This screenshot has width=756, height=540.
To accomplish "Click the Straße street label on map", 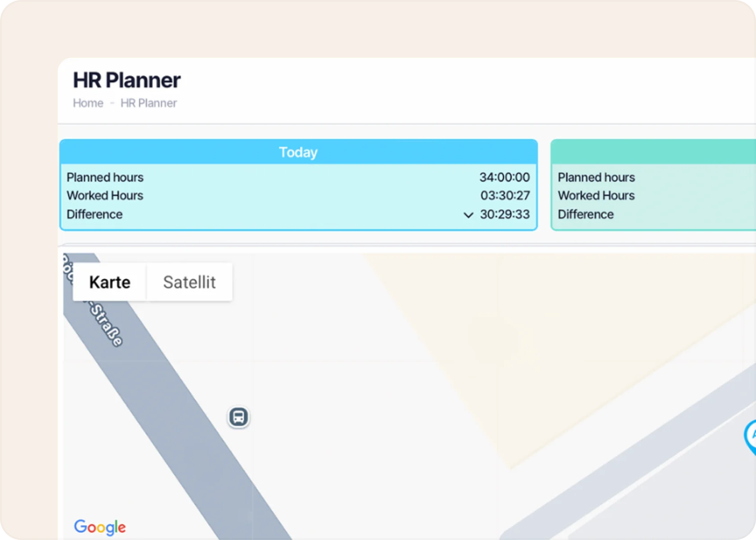I will [x=106, y=325].
